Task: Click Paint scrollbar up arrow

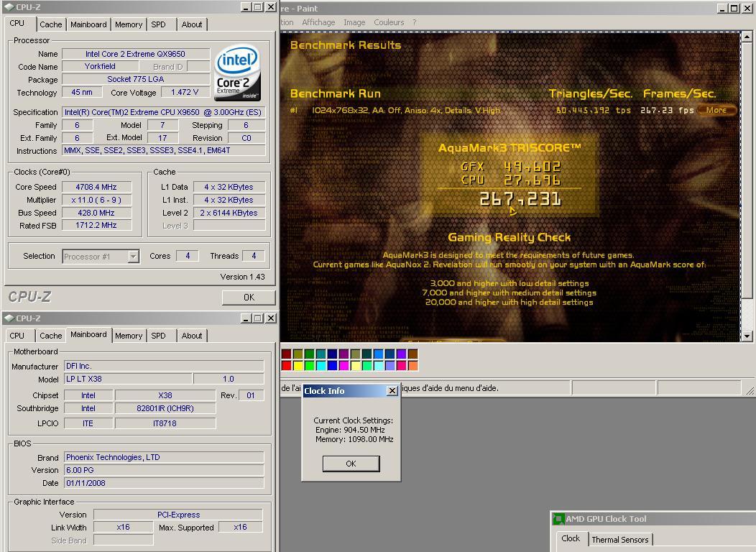Action: click(x=747, y=37)
